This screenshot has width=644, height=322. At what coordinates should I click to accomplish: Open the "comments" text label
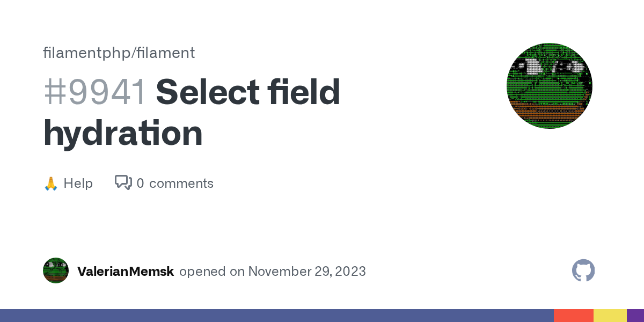(x=181, y=184)
